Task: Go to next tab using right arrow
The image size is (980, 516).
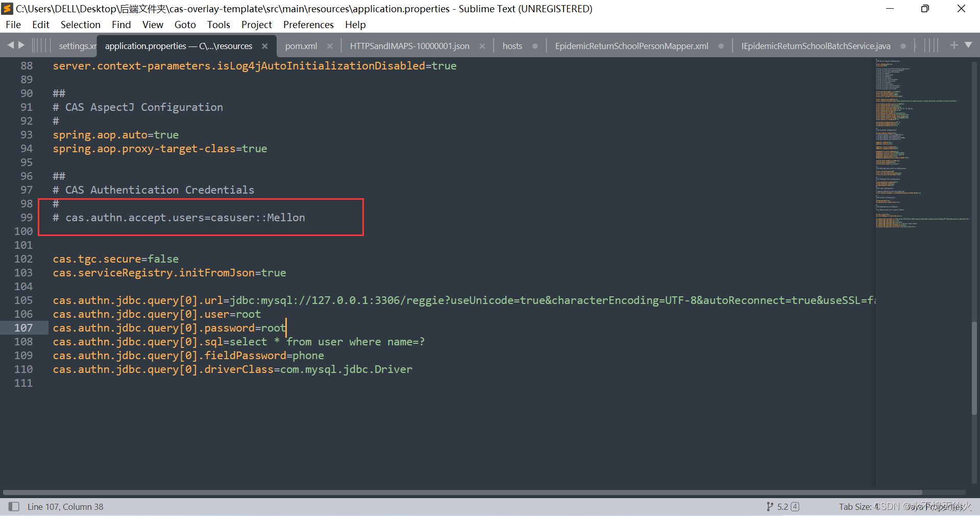Action: [21, 45]
